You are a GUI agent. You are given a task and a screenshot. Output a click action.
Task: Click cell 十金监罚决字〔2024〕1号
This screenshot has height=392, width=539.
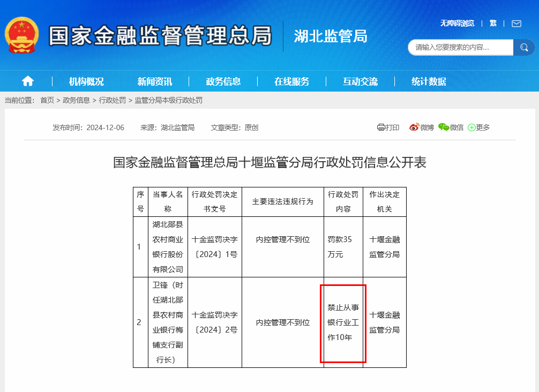point(214,247)
